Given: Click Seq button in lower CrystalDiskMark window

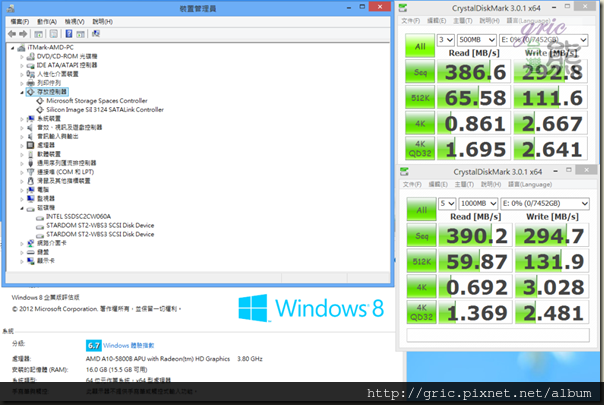Looking at the screenshot, I should (421, 235).
